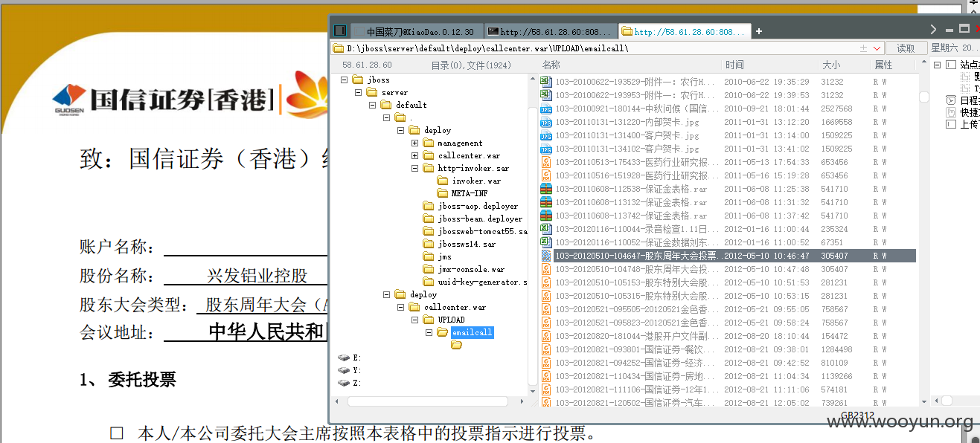Click the PDF icon of 103-20110513-175433 file
This screenshot has width=980, height=443.
[x=545, y=162]
